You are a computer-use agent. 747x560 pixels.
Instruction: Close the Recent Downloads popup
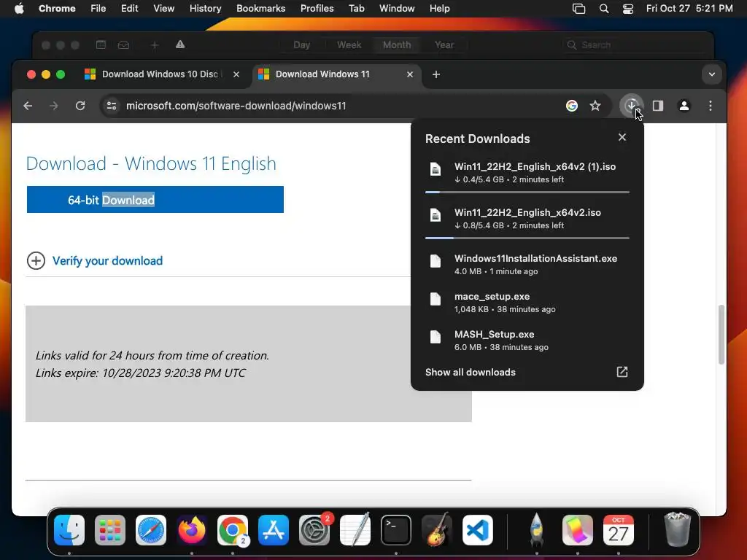[x=622, y=137]
